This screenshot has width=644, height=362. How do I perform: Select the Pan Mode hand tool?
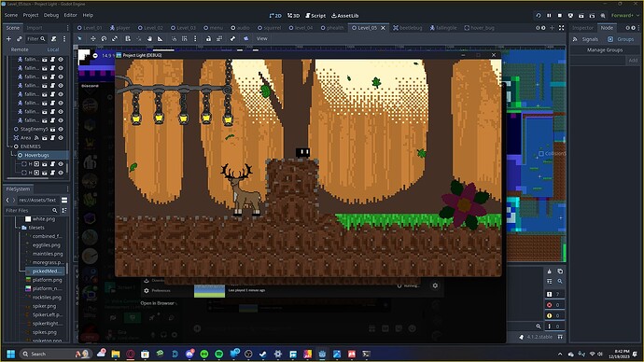tap(149, 38)
